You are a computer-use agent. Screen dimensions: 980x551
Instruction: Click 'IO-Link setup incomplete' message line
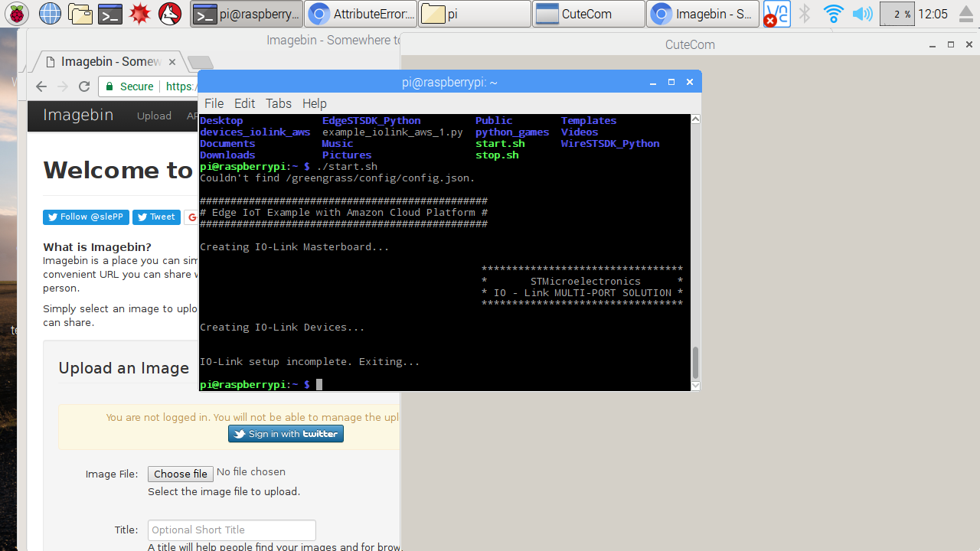[x=310, y=361]
